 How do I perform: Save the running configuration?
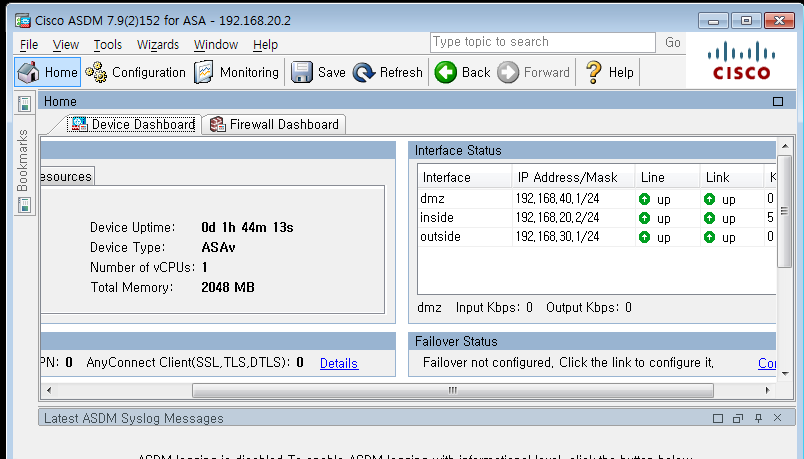318,72
